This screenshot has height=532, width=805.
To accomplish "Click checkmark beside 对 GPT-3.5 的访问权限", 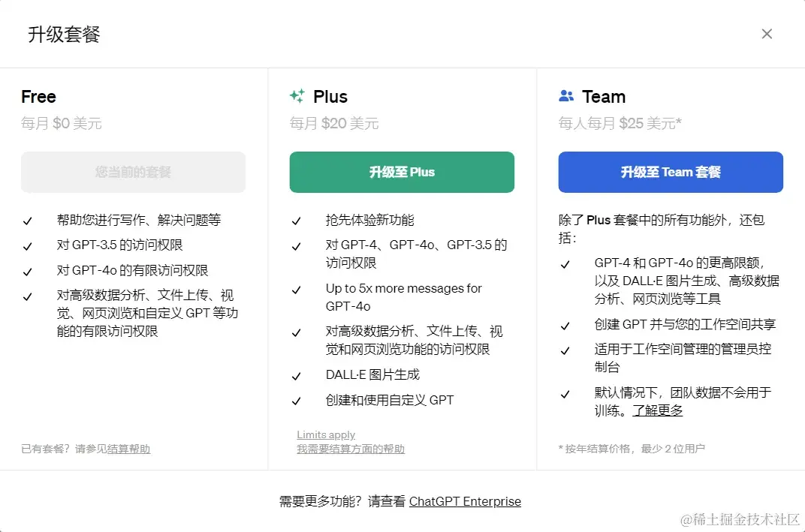I will [28, 246].
